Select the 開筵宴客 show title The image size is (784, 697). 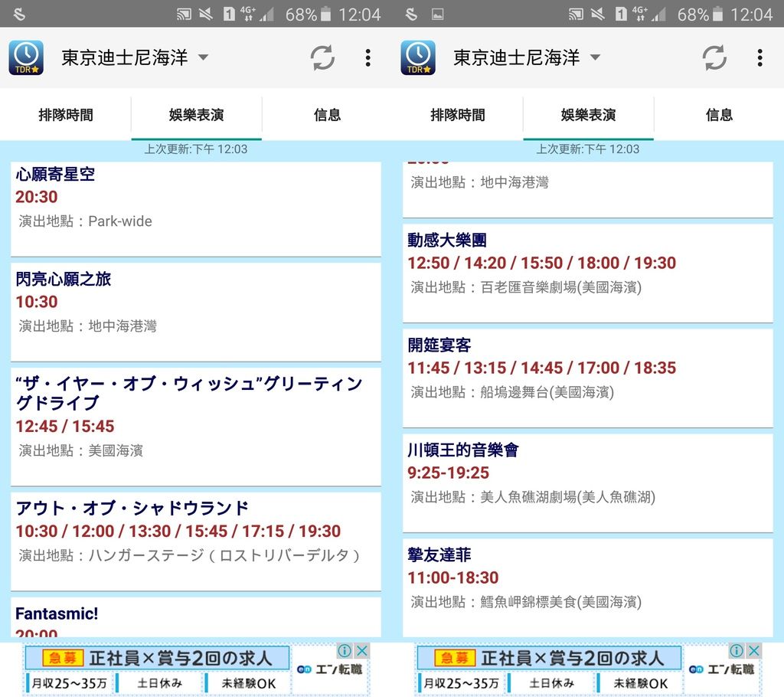(439, 345)
